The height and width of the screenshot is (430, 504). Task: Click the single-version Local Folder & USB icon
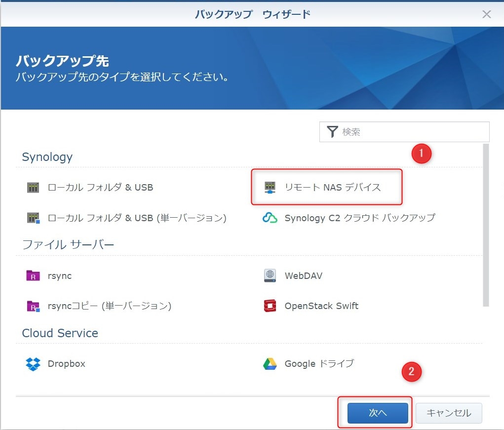[x=33, y=218]
